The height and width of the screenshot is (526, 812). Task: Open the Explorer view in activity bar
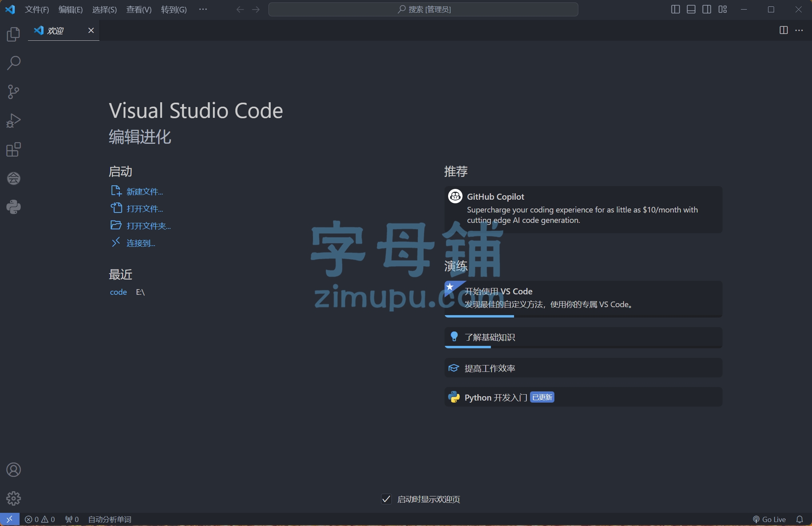(x=14, y=34)
